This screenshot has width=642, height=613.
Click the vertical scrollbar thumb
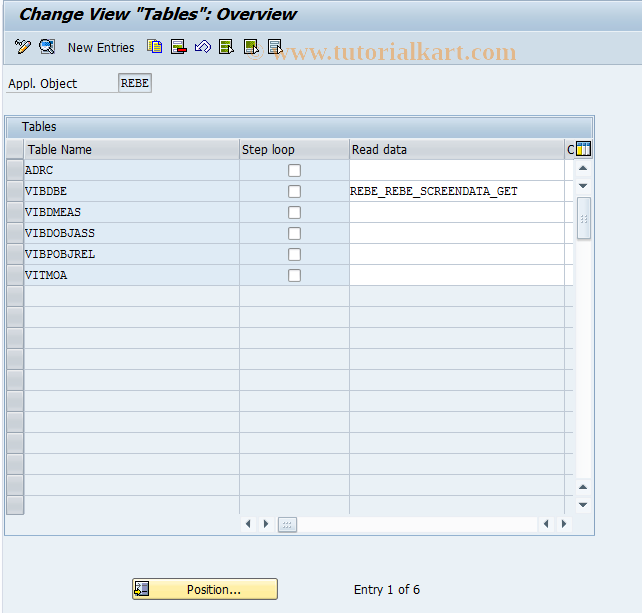583,218
